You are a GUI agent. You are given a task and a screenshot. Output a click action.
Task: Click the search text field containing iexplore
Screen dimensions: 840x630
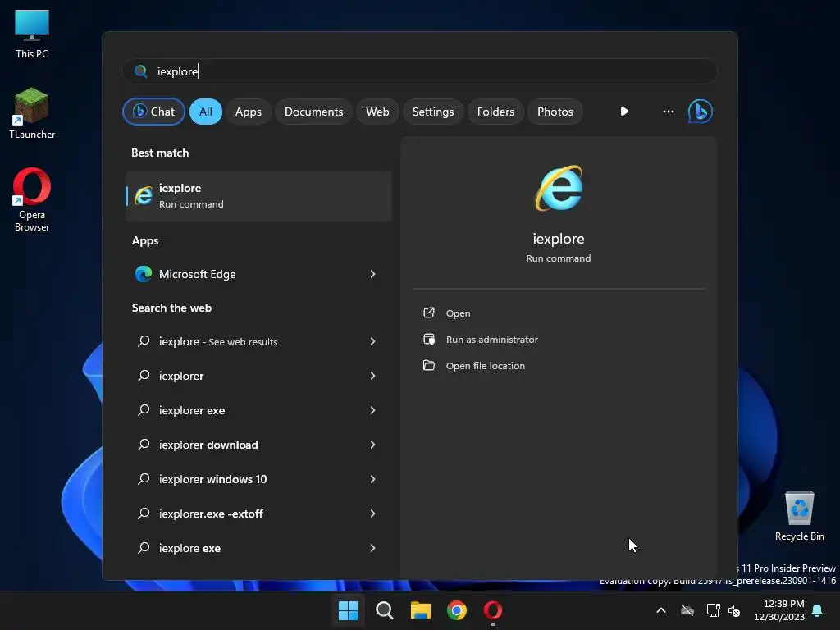tap(420, 71)
